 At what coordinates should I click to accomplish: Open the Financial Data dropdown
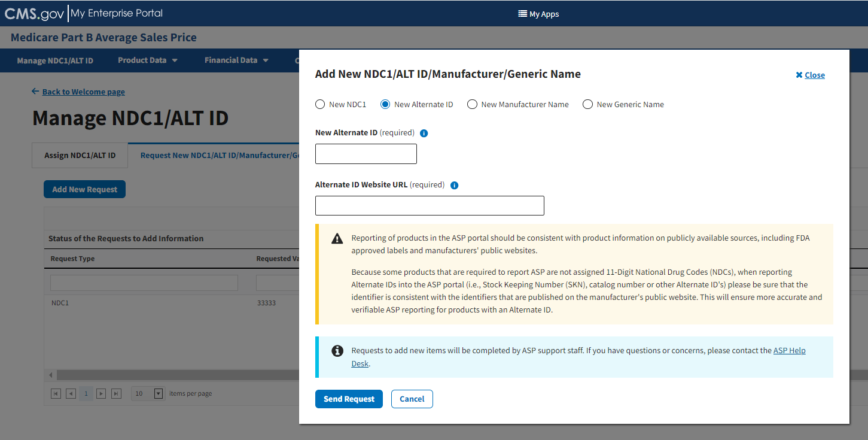[236, 60]
